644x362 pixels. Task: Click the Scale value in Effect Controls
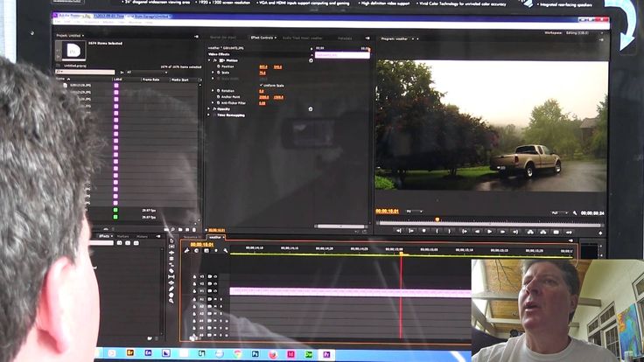pyautogui.click(x=262, y=73)
